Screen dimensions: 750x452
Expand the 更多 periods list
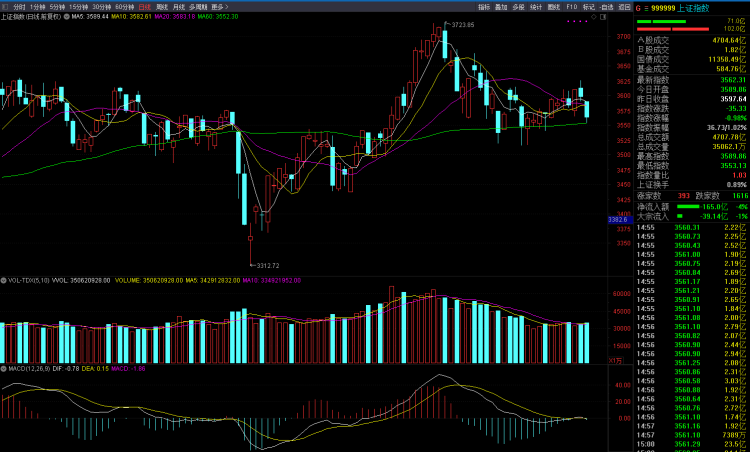point(220,7)
